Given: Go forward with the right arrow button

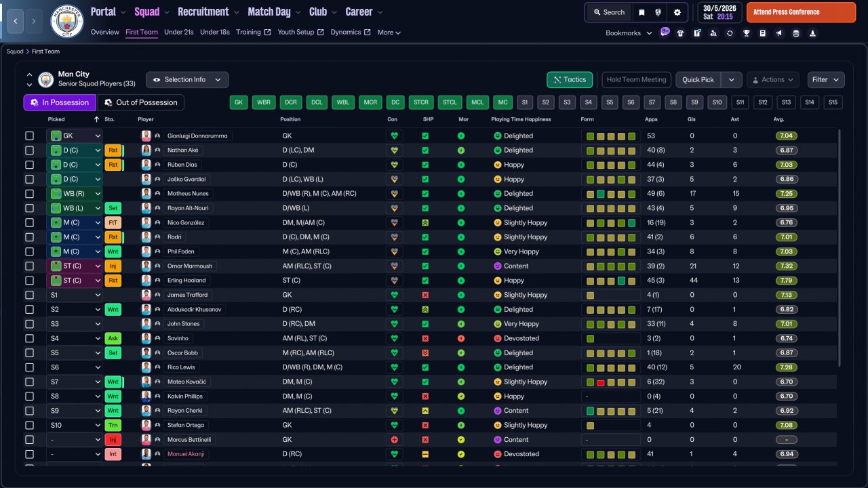Looking at the screenshot, I should [x=34, y=21].
